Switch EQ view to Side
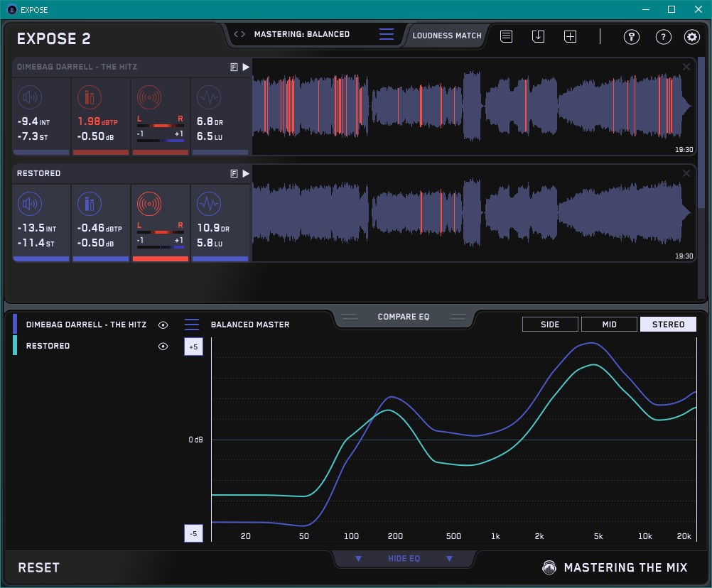The image size is (712, 588). (x=550, y=325)
